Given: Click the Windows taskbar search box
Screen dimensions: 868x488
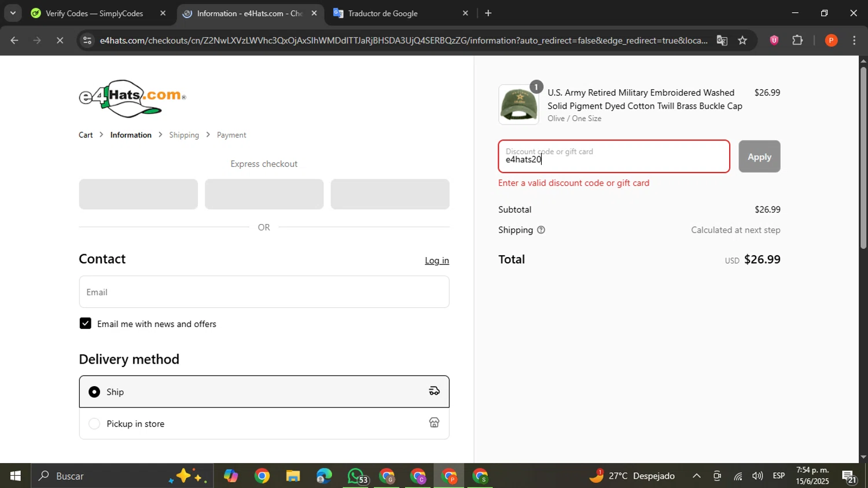Looking at the screenshot, I should pyautogui.click(x=122, y=476).
